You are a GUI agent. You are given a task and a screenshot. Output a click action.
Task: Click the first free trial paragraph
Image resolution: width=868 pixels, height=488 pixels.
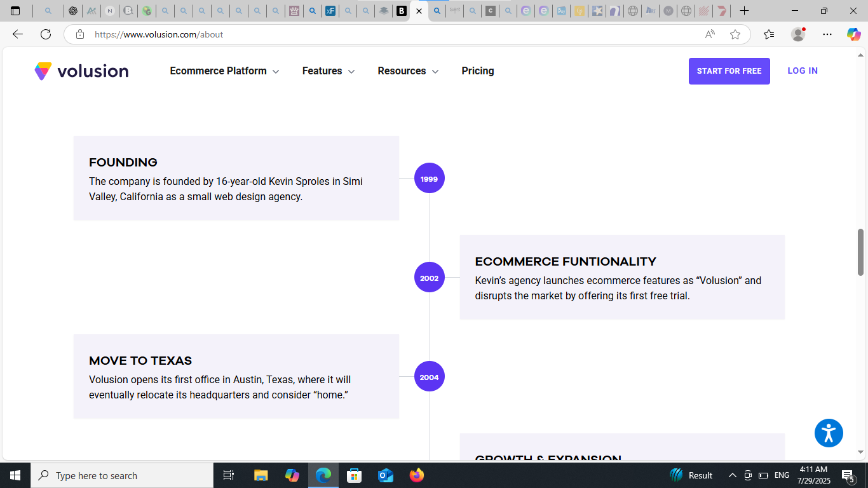(x=618, y=288)
